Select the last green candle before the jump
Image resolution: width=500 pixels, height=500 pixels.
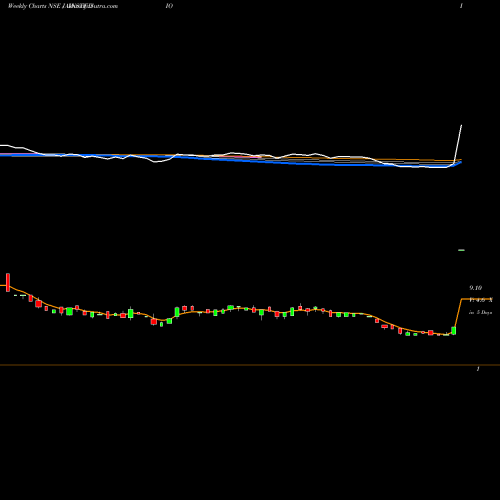click(454, 330)
